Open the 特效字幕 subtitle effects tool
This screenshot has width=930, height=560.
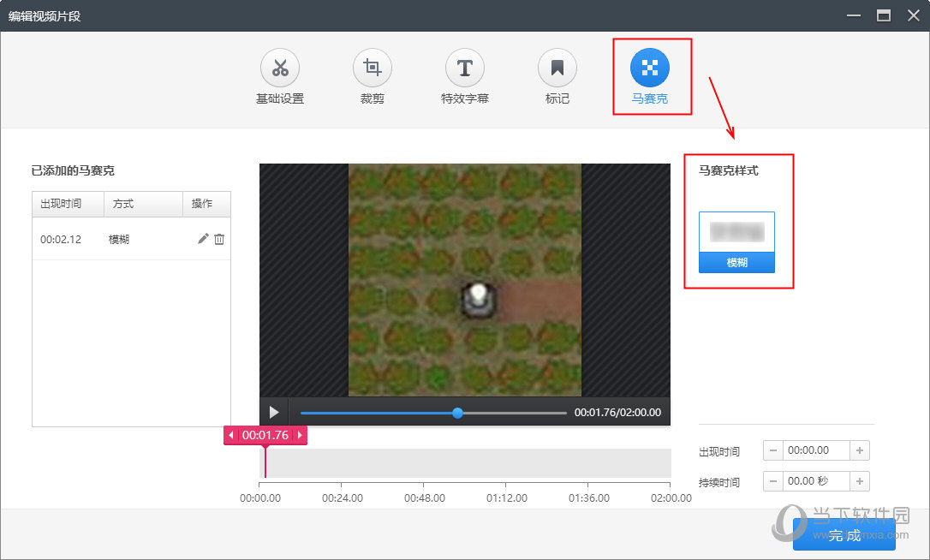[464, 75]
